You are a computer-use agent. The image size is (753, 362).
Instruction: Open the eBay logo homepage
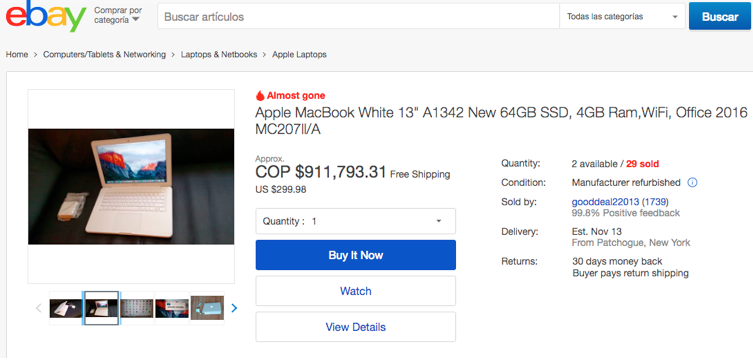pos(46,16)
